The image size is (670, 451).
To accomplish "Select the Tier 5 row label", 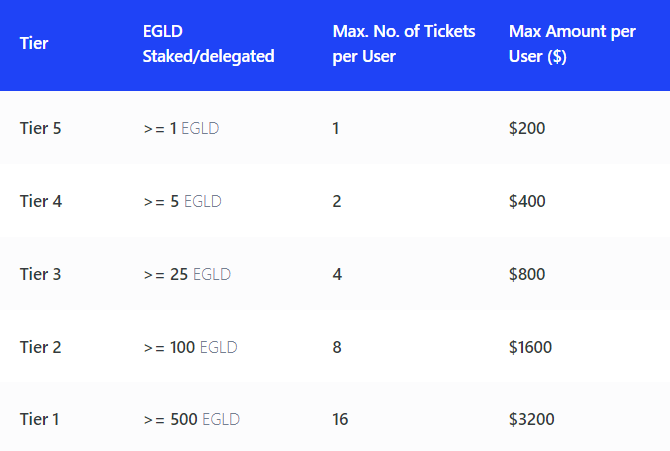I will (41, 128).
